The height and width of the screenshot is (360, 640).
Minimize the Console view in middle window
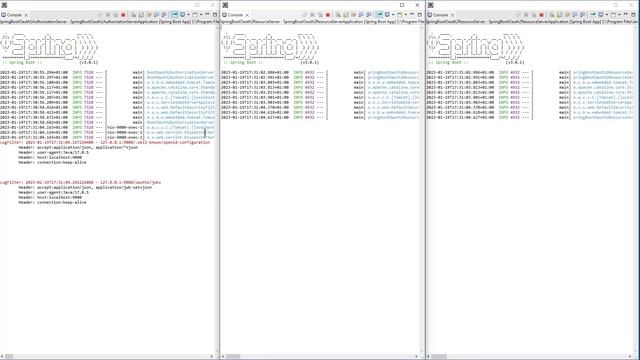click(412, 14)
